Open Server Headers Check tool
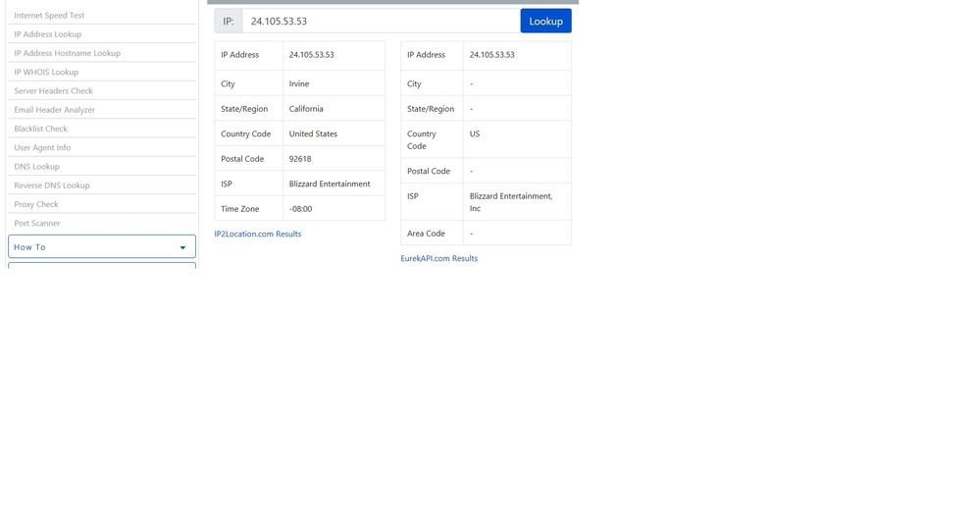Image resolution: width=980 pixels, height=529 pixels. click(x=53, y=91)
